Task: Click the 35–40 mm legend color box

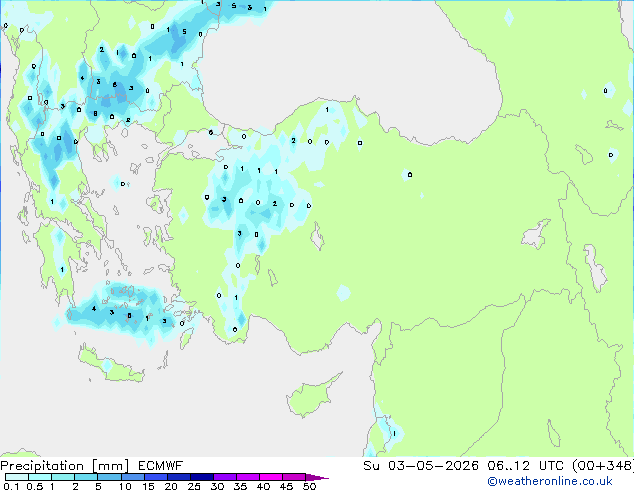Action: pyautogui.click(x=247, y=477)
